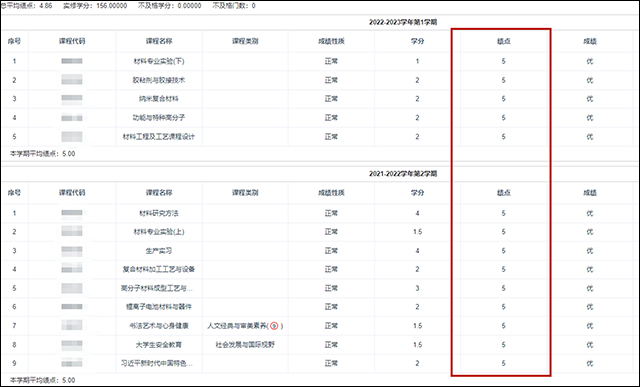Click the 绩点 value 5 in 纳米复合材料 row
This screenshot has width=640, height=387.
click(x=503, y=99)
